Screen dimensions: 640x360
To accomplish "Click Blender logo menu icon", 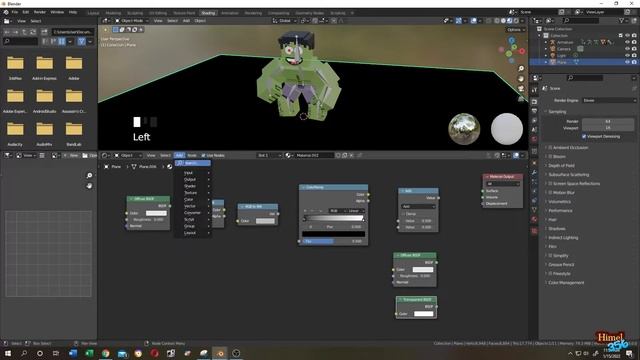I will 6,12.
